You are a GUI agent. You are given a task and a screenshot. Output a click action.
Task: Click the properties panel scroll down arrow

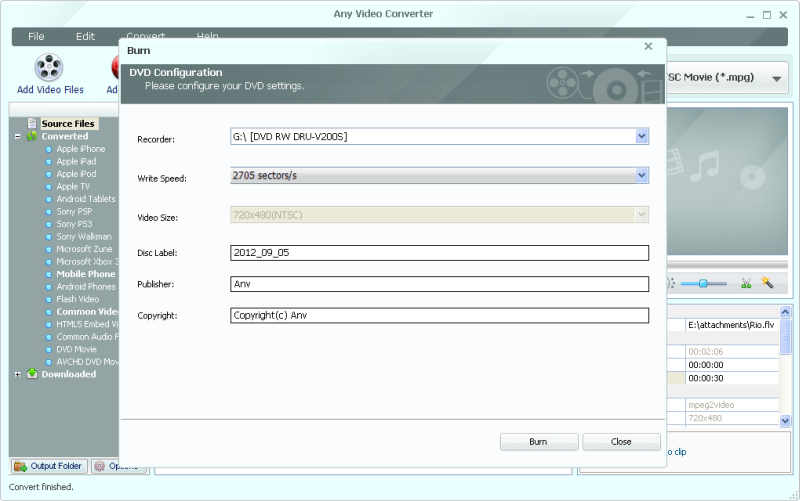[x=785, y=420]
